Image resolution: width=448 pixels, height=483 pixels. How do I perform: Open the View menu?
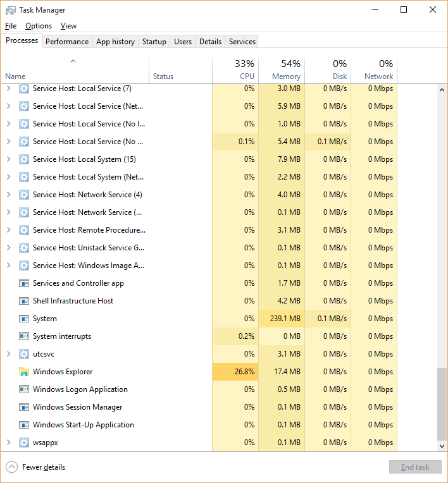68,26
